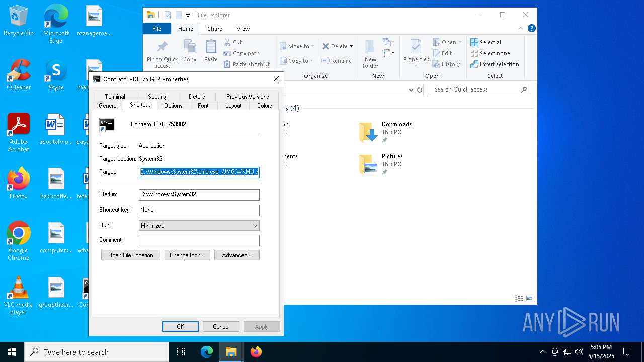644x362 pixels.
Task: Click the Start in field
Action: pyautogui.click(x=199, y=195)
